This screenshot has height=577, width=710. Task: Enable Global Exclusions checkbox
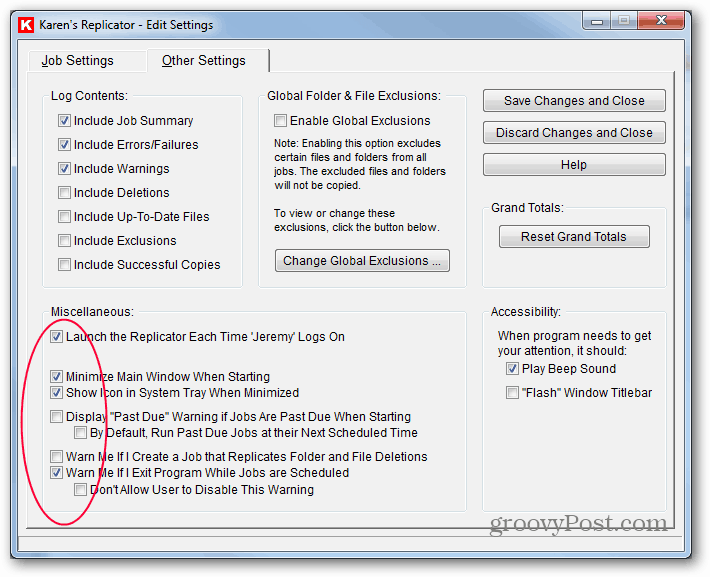(x=280, y=120)
